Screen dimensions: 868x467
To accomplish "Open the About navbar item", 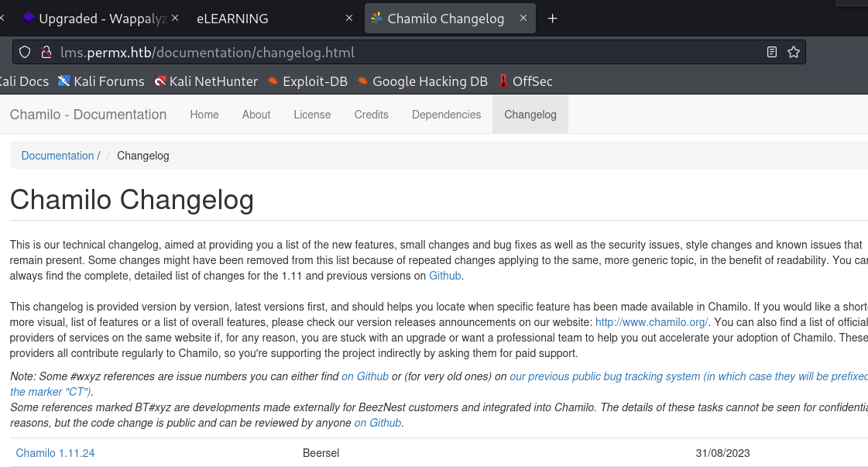I will point(256,115).
